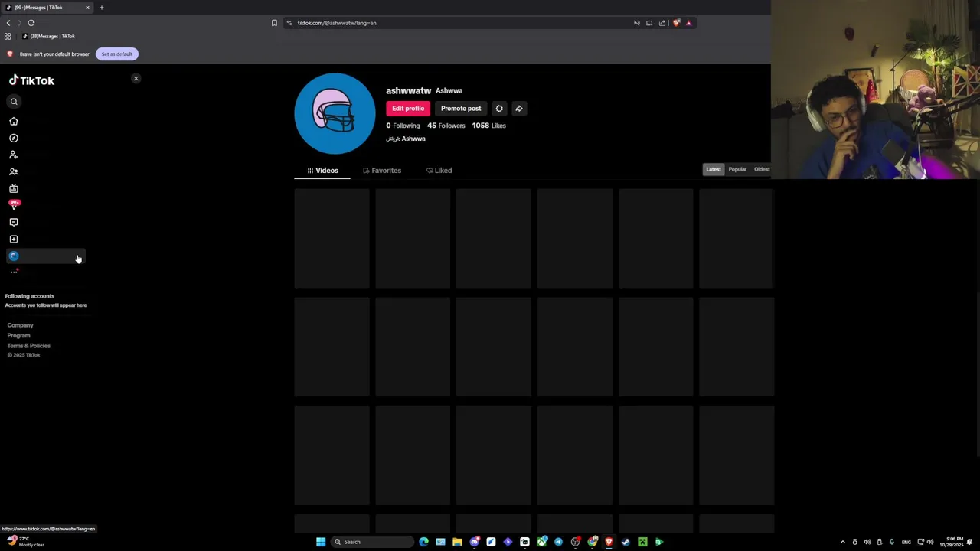The height and width of the screenshot is (551, 980).
Task: Open Following icon in sidebar
Action: (14, 155)
